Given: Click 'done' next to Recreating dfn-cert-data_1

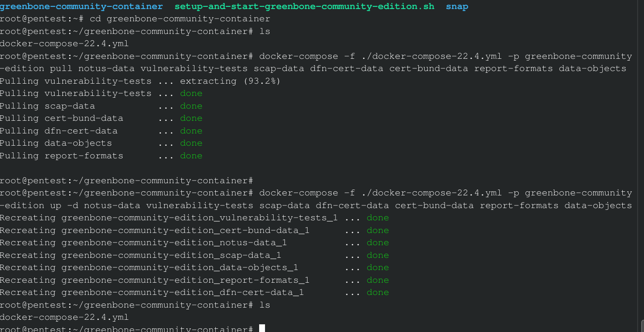Looking at the screenshot, I should (378, 292).
